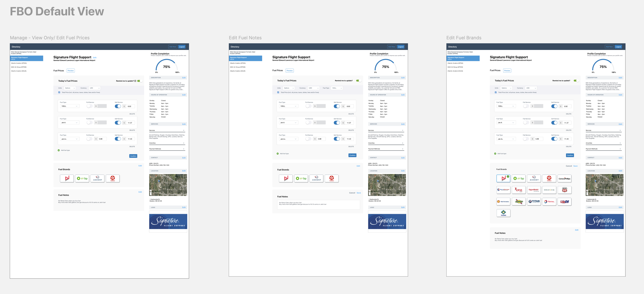
Task: Click Cancel link above the Fuel Brands grid
Action: tap(569, 166)
